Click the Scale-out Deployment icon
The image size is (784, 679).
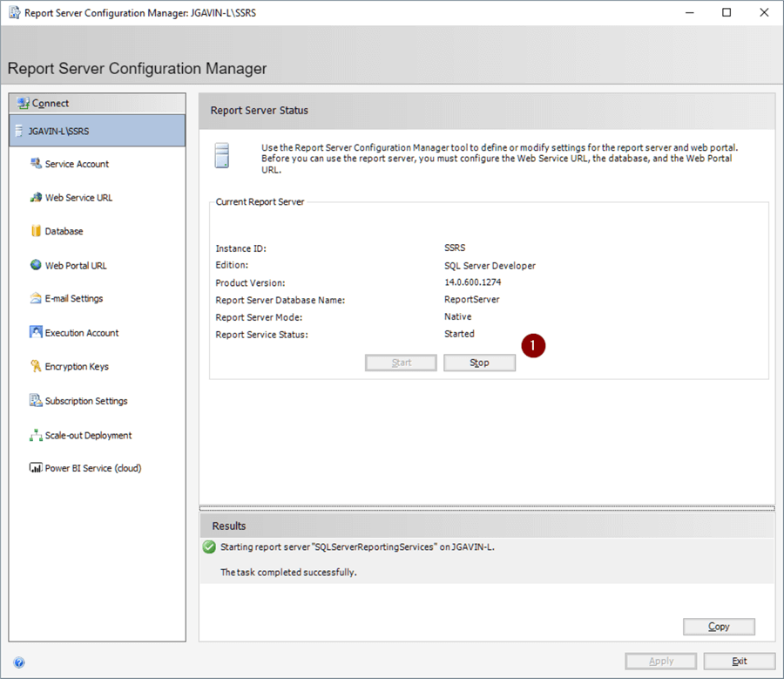[36, 435]
